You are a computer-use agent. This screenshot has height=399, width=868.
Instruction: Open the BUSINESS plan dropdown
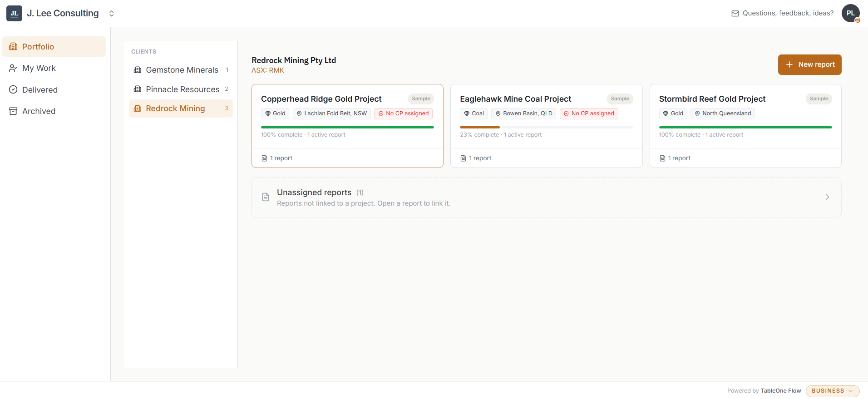pyautogui.click(x=832, y=391)
